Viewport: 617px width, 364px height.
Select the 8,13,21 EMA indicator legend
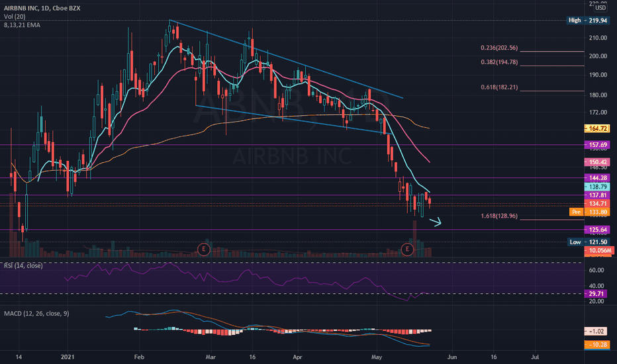point(22,24)
